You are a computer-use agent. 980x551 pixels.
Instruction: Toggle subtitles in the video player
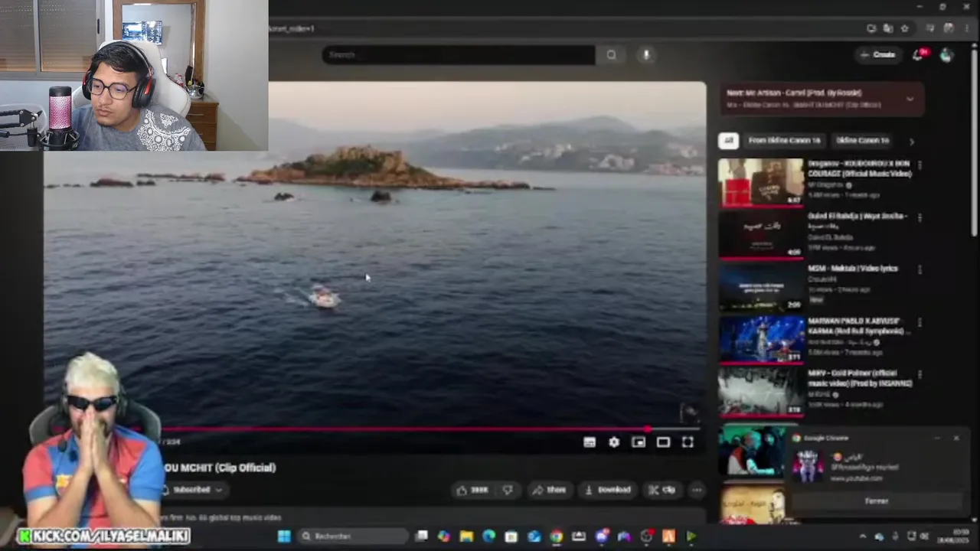(x=590, y=442)
